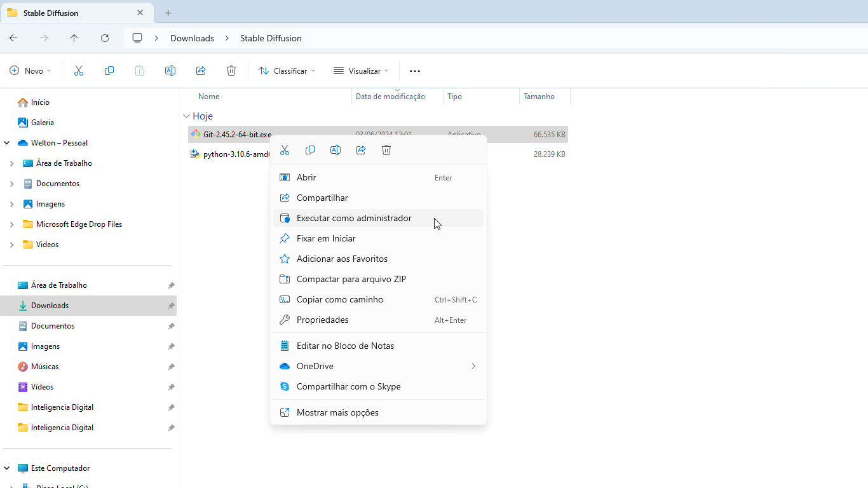868x488 pixels.
Task: Click the python-3.10.6 installer file icon
Action: point(196,154)
